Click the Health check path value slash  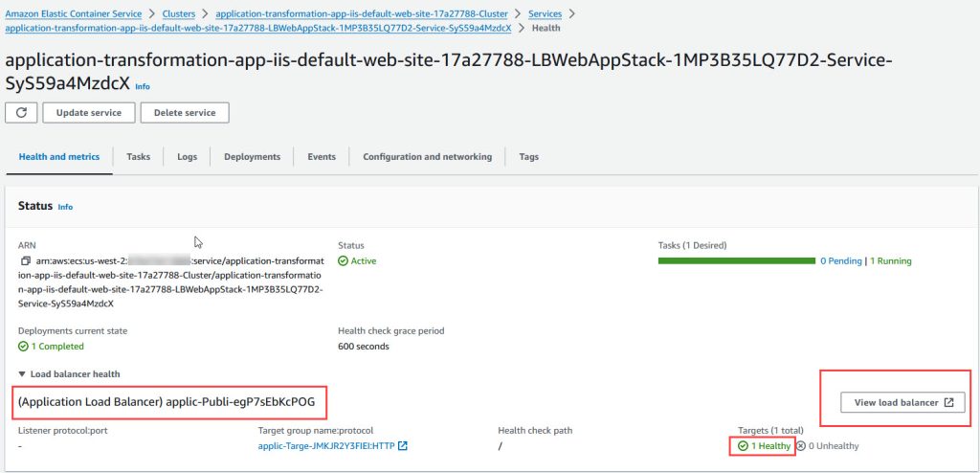click(x=500, y=446)
